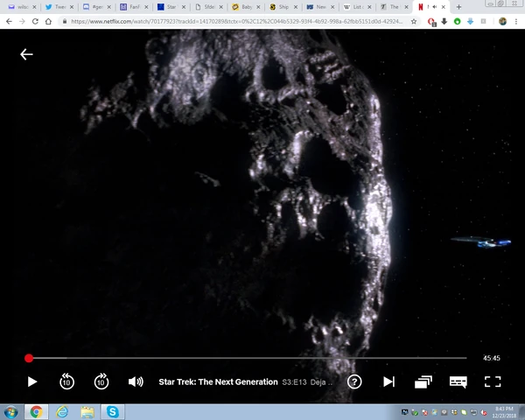The height and width of the screenshot is (420, 525).
Task: Click the Netflix URL address bar
Action: coord(236,21)
